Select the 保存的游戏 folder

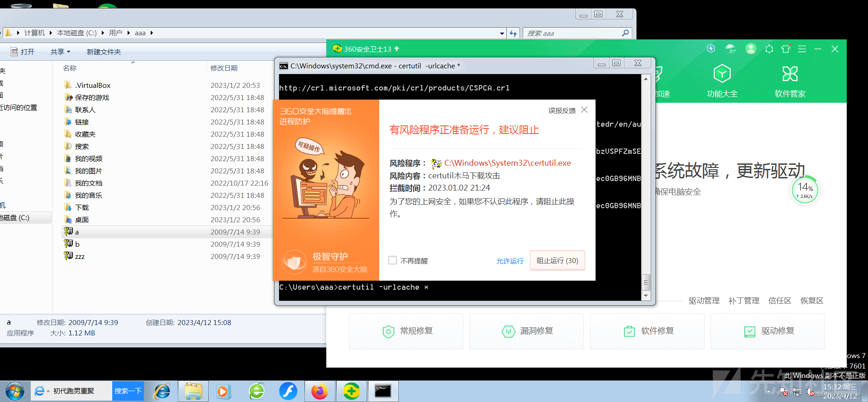pyautogui.click(x=92, y=97)
